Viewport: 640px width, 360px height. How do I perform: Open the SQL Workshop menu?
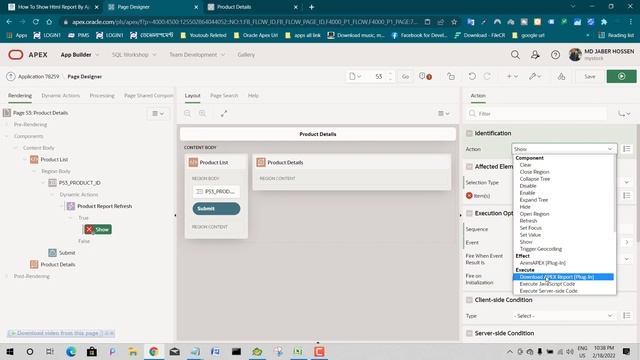(x=133, y=55)
